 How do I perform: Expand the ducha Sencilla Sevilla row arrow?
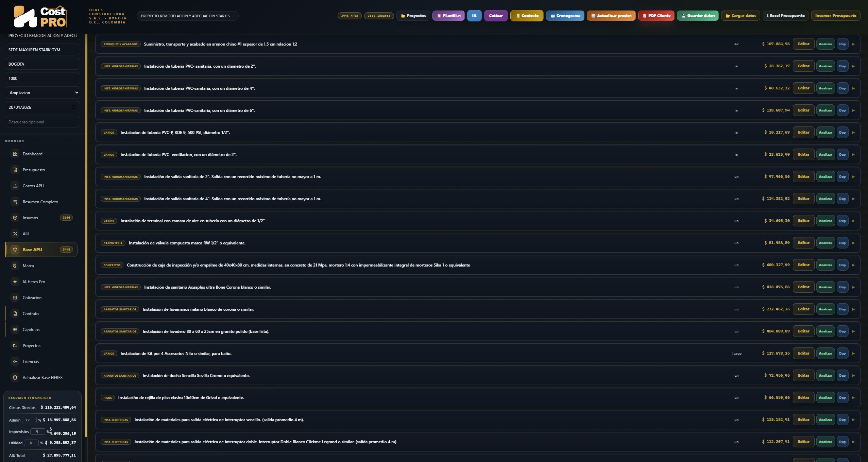click(x=853, y=376)
